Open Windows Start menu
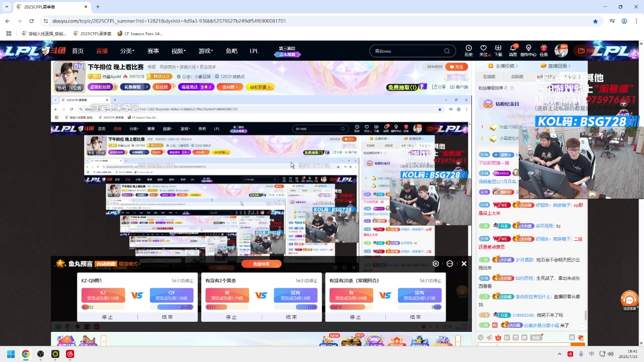The width and height of the screenshot is (644, 362). pos(11,354)
